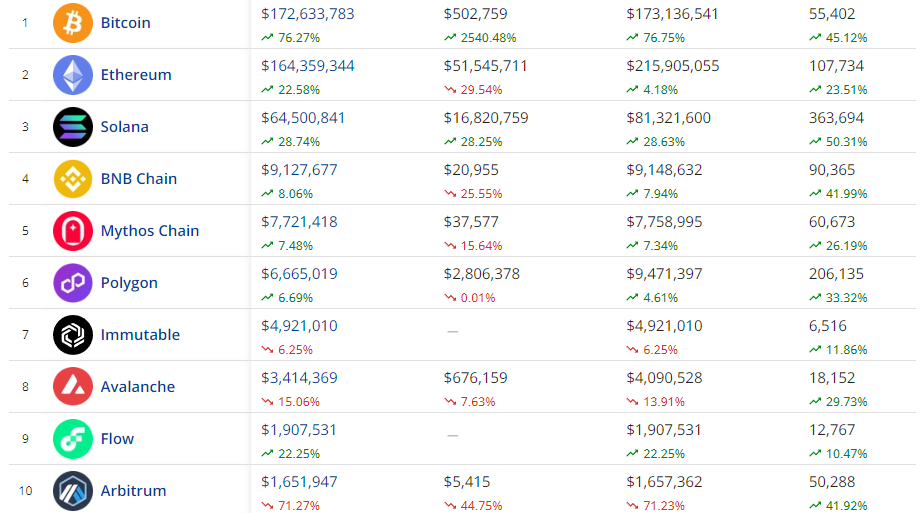Click the black Immutable logo icon
The width and height of the screenshot is (923, 513).
[x=73, y=335]
